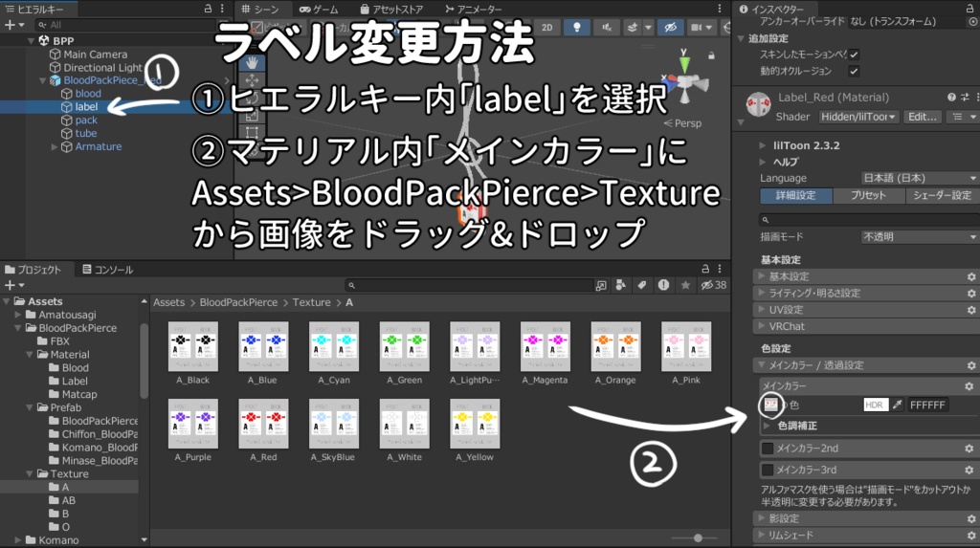Viewport: 980px width, 548px height.
Task: Toggle scene lighting bulb icon
Action: tap(576, 28)
